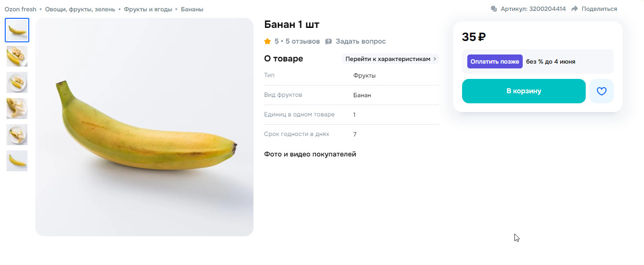Expand «Перейти к характеристикам» chevron
This screenshot has height=265, width=644.
click(x=435, y=59)
